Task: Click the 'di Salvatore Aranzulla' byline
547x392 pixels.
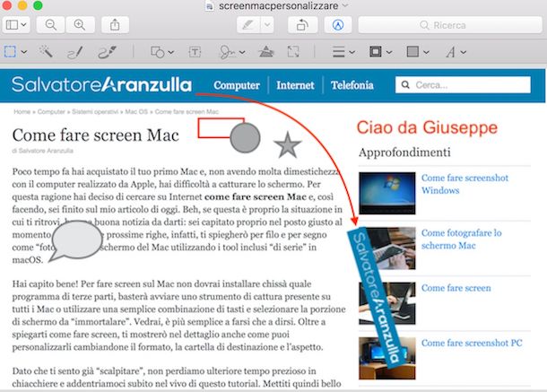Action: (42, 151)
